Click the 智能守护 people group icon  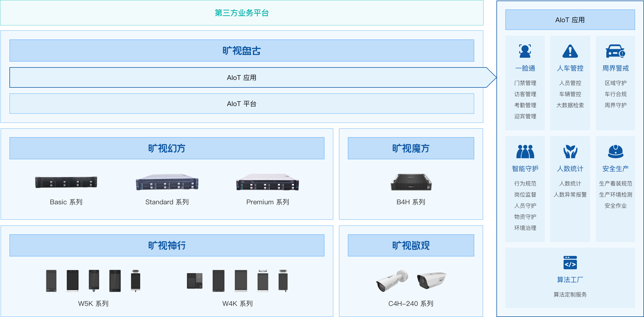point(525,152)
